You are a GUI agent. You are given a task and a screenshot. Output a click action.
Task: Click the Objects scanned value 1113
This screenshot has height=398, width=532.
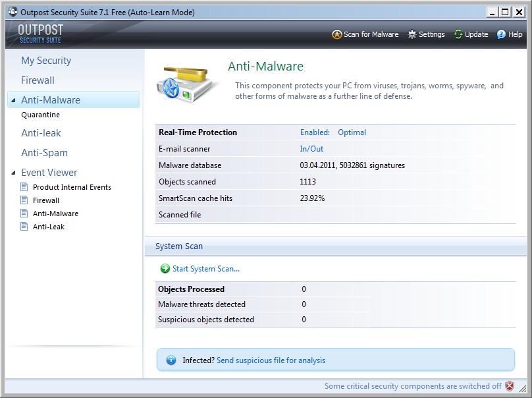click(307, 182)
